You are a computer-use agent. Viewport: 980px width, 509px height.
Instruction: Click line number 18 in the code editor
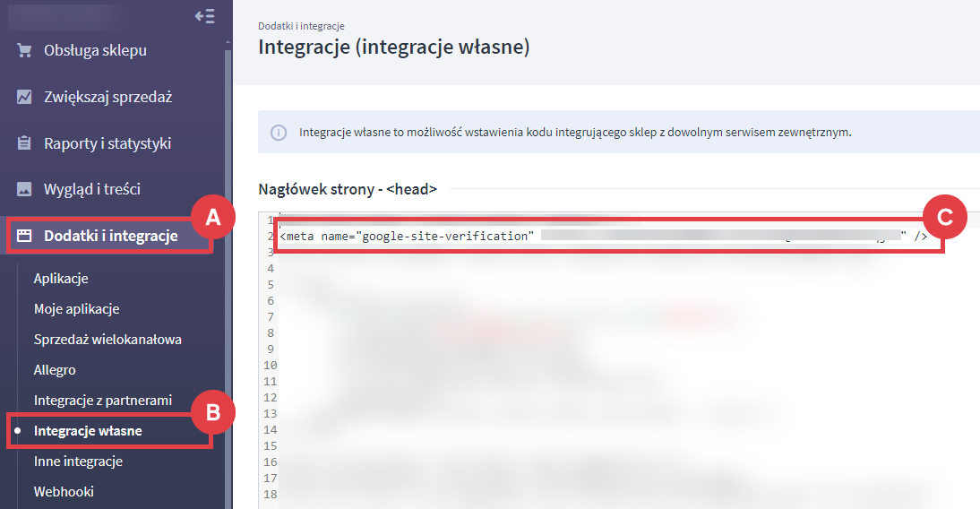pos(270,494)
